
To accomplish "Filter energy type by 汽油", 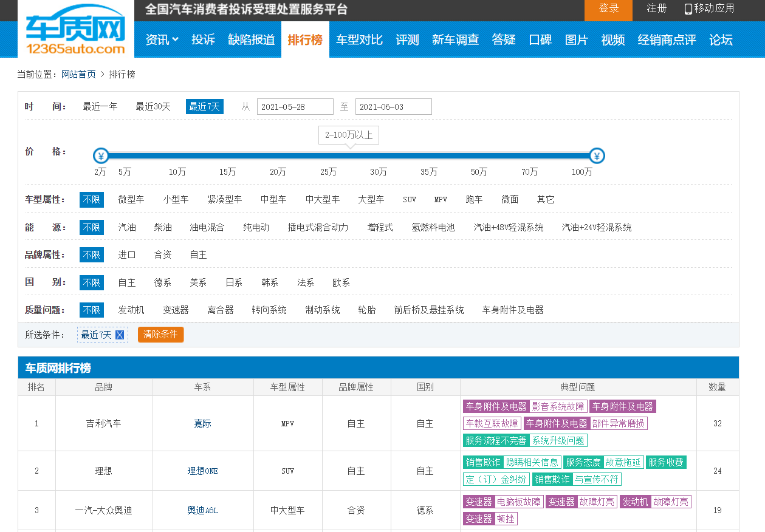I will (x=127, y=227).
